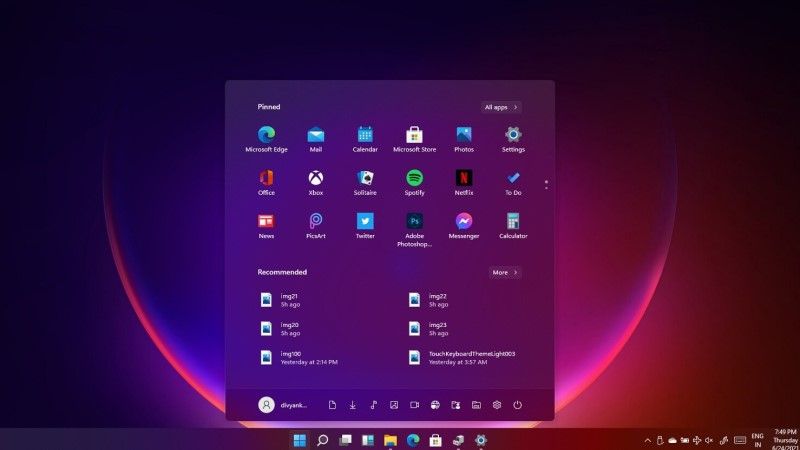Switch to Microsoft Edge on the taskbar
This screenshot has height=450, width=800.
tap(413, 440)
